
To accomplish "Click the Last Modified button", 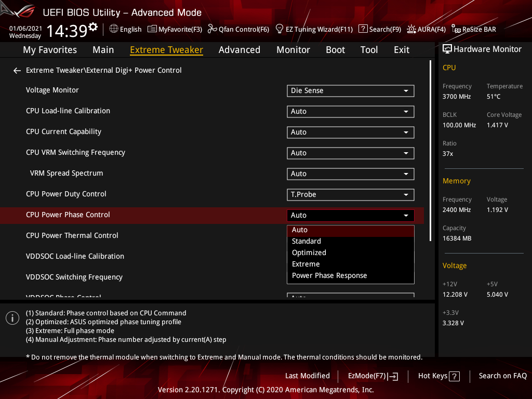I will coord(308,376).
